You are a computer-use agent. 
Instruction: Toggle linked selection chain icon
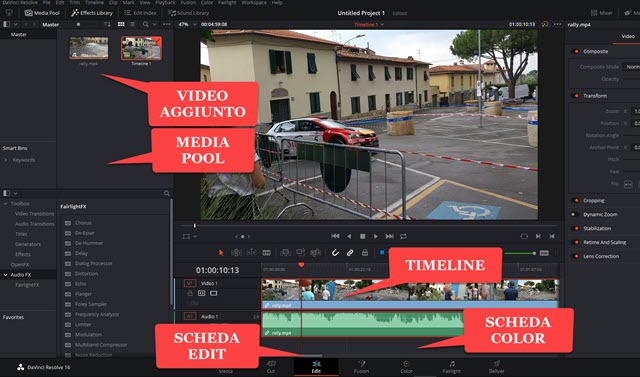click(350, 253)
